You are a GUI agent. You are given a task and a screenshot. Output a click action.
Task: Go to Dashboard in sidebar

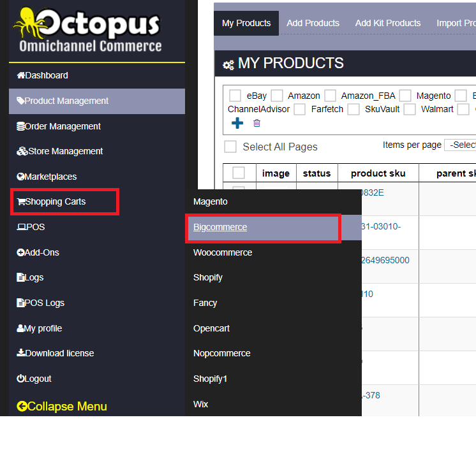(x=97, y=75)
